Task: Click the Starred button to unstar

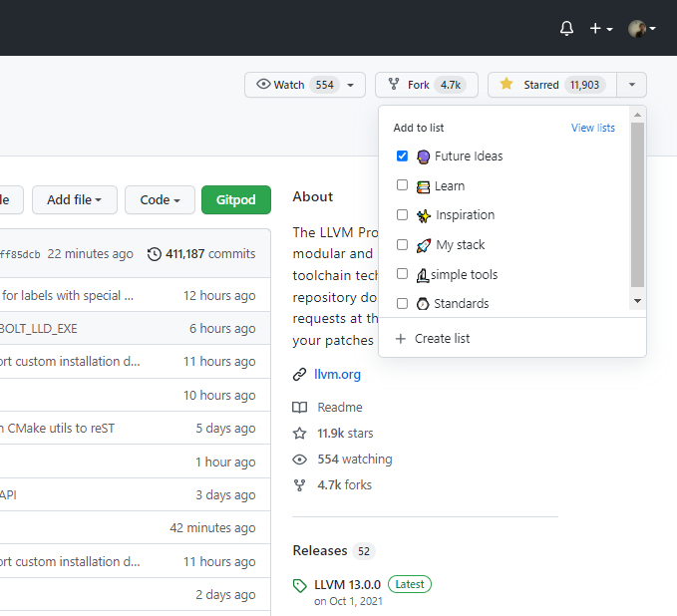Action: point(552,85)
